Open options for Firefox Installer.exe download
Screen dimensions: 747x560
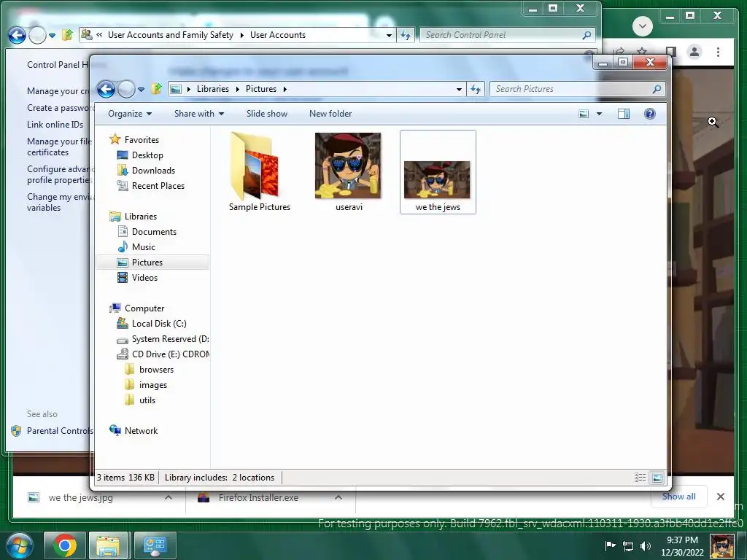[338, 497]
